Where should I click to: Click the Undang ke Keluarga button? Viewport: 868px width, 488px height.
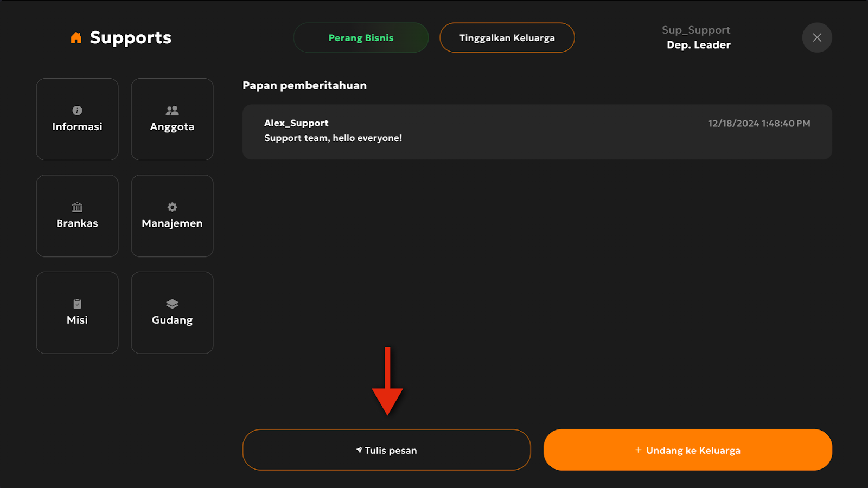[688, 450]
